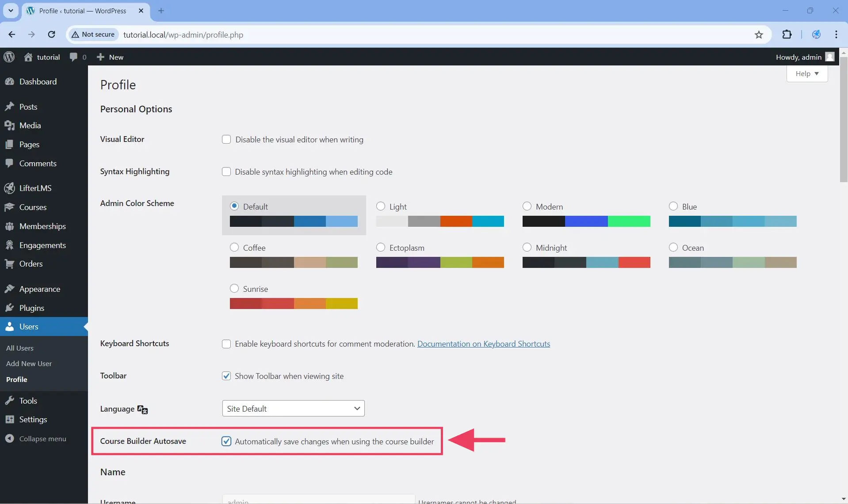Click the Memberships group icon
This screenshot has height=504, width=848.
9,226
